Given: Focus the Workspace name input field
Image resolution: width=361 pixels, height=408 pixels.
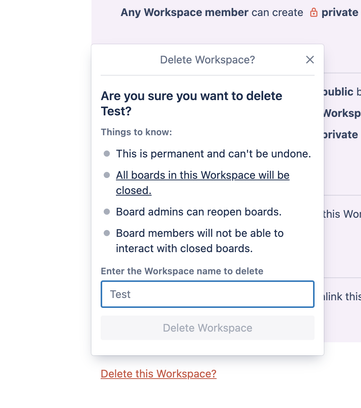Looking at the screenshot, I should [x=207, y=294].
